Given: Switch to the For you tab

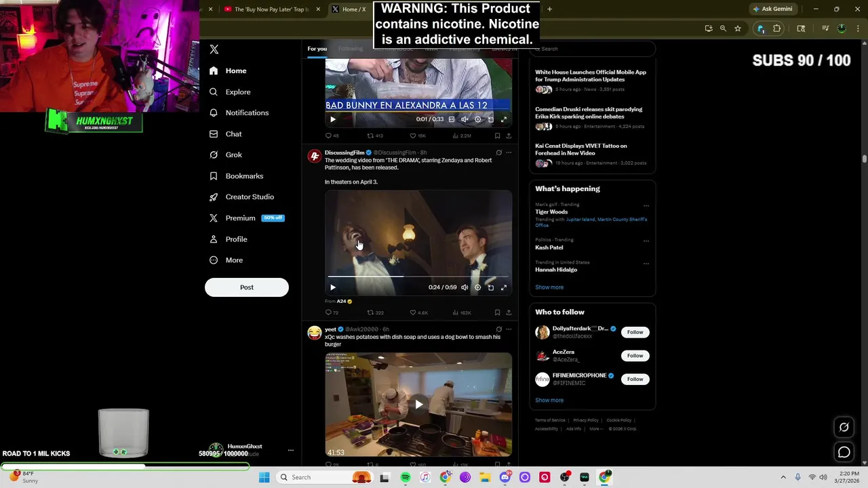Looking at the screenshot, I should (x=317, y=49).
